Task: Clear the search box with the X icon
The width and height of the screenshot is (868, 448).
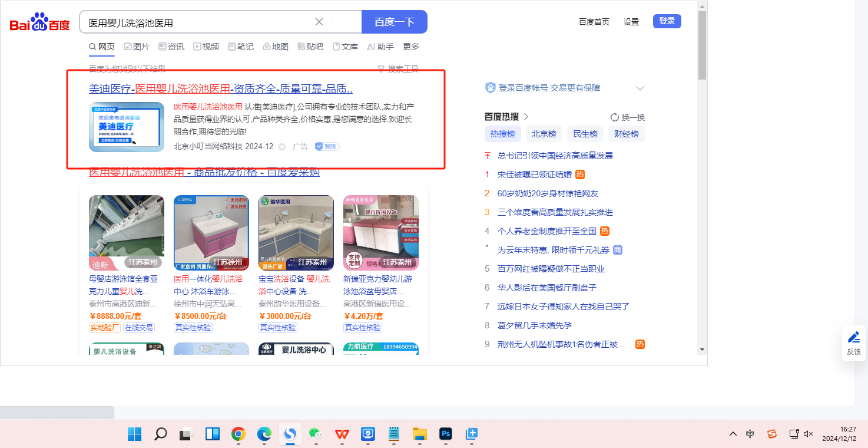Action: (319, 22)
